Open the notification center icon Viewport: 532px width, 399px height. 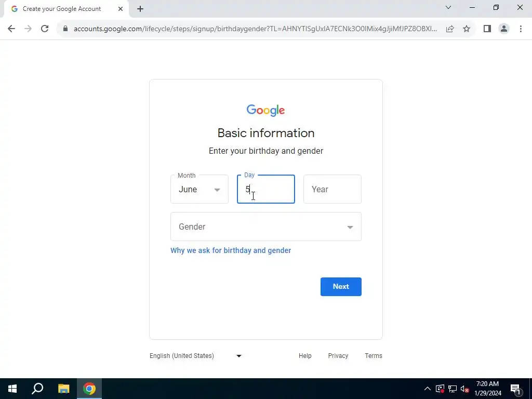tap(515, 389)
